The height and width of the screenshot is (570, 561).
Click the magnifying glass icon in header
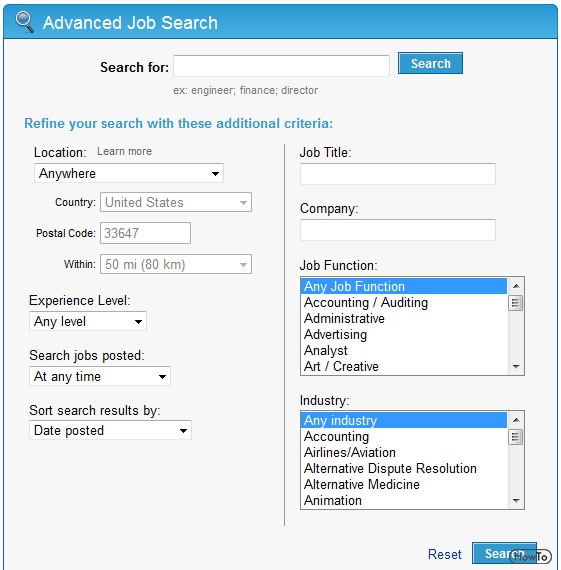[25, 22]
